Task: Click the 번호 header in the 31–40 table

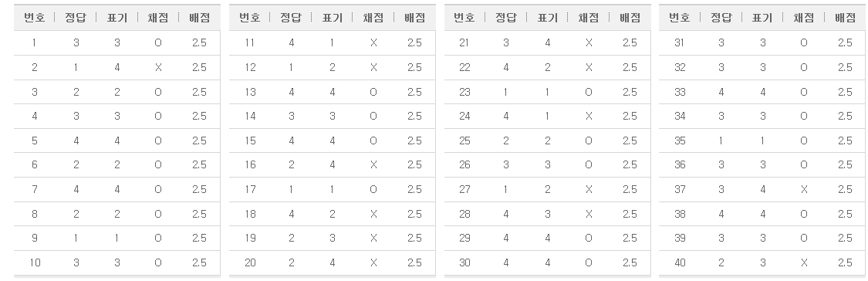Action: [679, 18]
